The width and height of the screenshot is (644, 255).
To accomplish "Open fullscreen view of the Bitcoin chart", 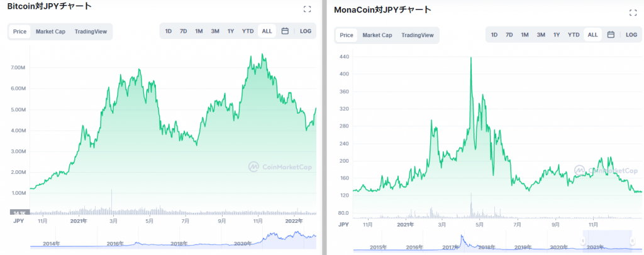I will click(307, 9).
